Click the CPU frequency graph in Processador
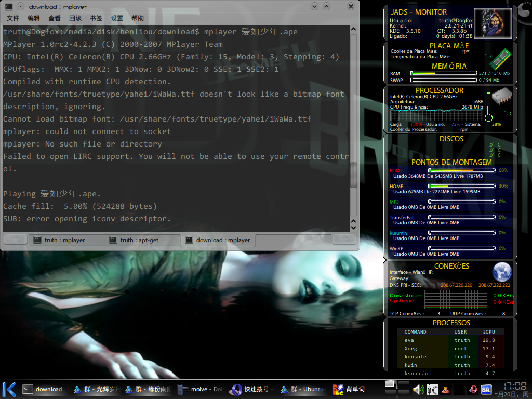 (436, 115)
